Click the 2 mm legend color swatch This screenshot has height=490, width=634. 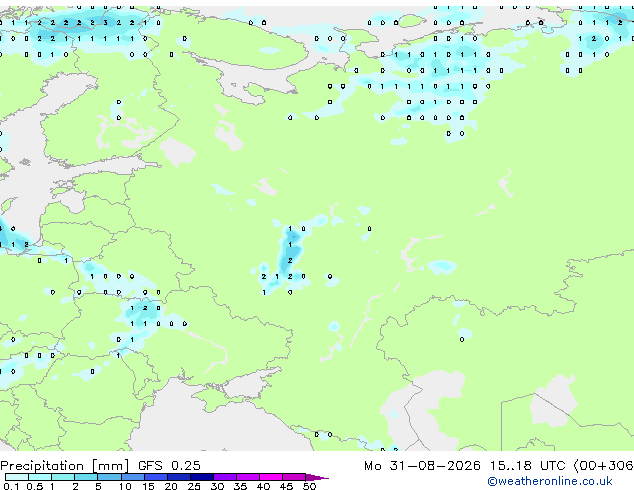pyautogui.click(x=86, y=477)
